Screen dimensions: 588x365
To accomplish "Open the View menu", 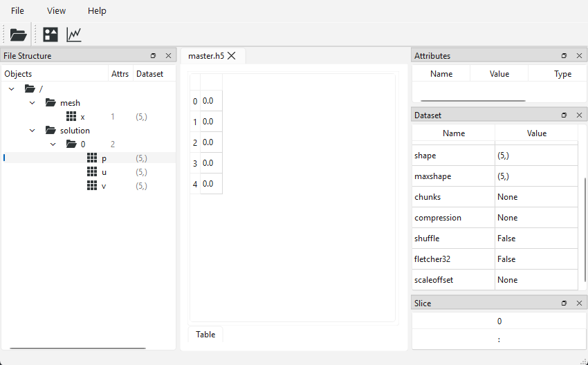I will (56, 11).
